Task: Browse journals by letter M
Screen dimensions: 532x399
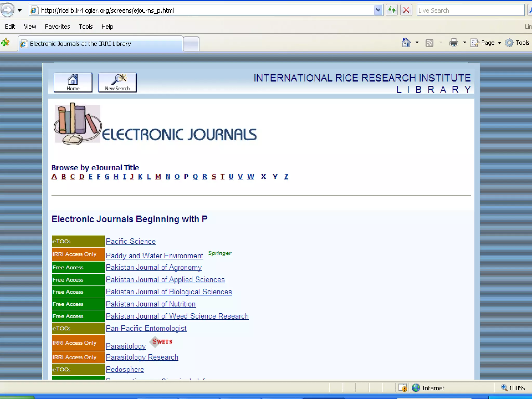Action: (x=158, y=177)
